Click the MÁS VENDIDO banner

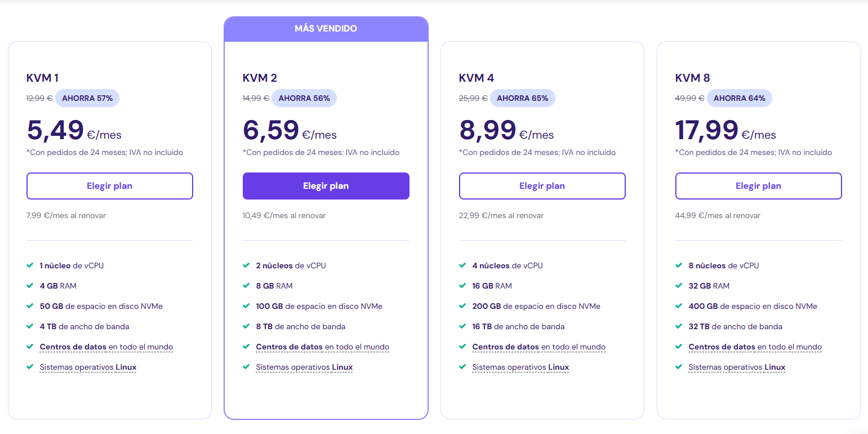point(326,29)
